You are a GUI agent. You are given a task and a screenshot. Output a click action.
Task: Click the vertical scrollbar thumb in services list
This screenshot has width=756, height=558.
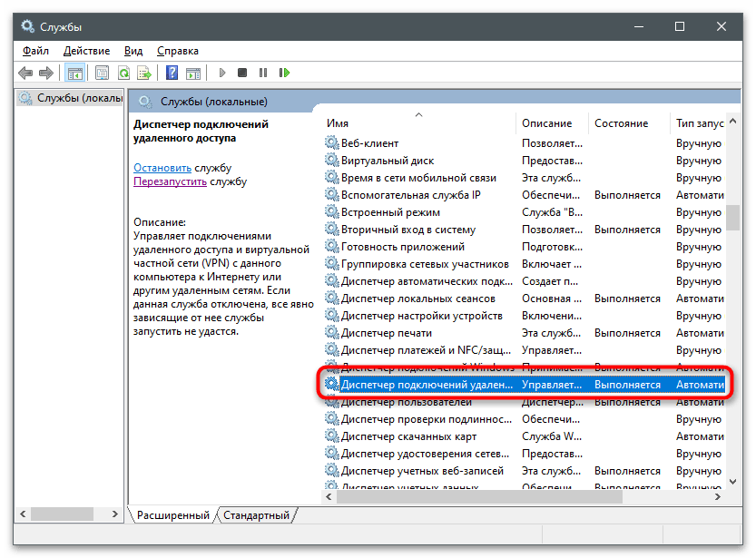point(732,218)
